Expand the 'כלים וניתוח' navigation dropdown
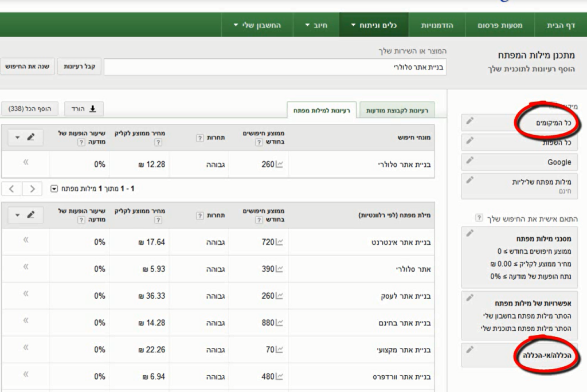The width and height of the screenshot is (587, 392). (x=374, y=25)
